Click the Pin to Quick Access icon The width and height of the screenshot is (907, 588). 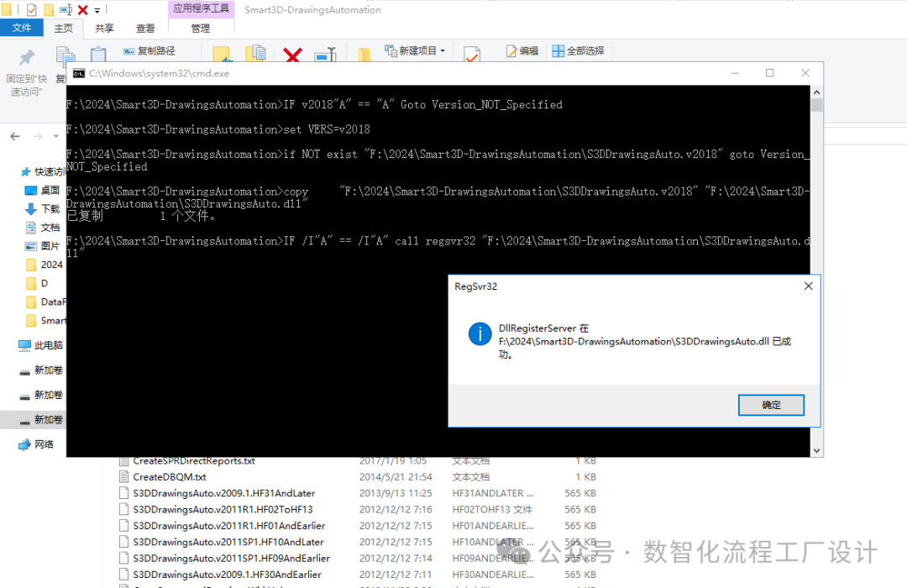coord(27,57)
